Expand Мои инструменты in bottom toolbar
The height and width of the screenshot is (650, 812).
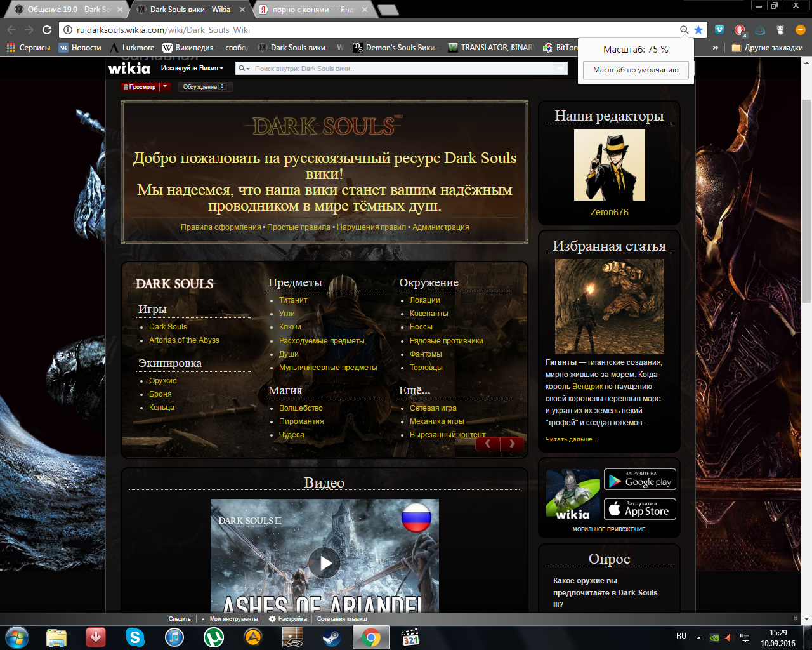(230, 619)
